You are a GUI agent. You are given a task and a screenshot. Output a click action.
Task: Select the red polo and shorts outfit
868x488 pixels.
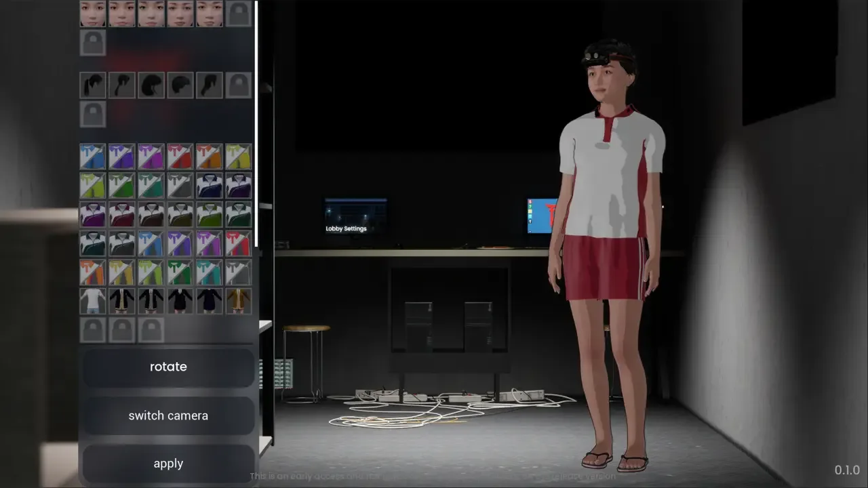coord(180,157)
